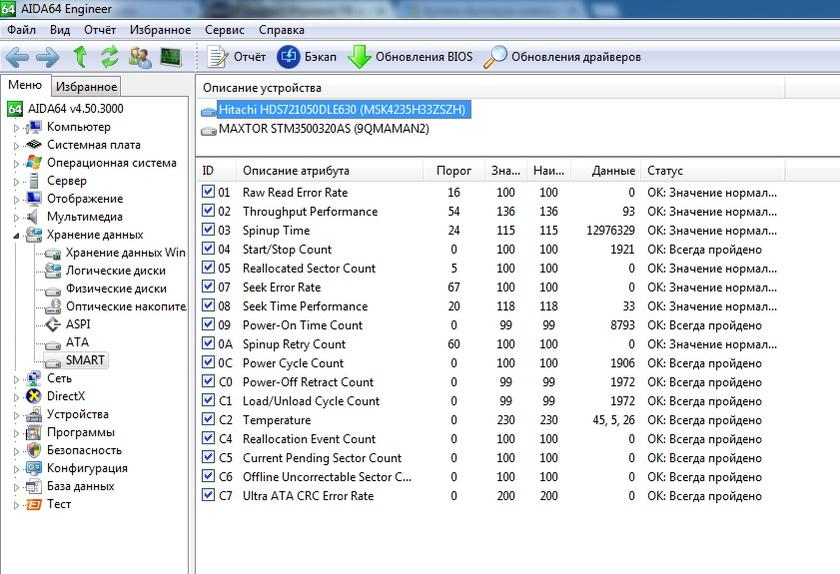Image resolution: width=840 pixels, height=574 pixels.
Task: Toggle checkbox for Reallocated Sector Count
Action: tap(208, 267)
